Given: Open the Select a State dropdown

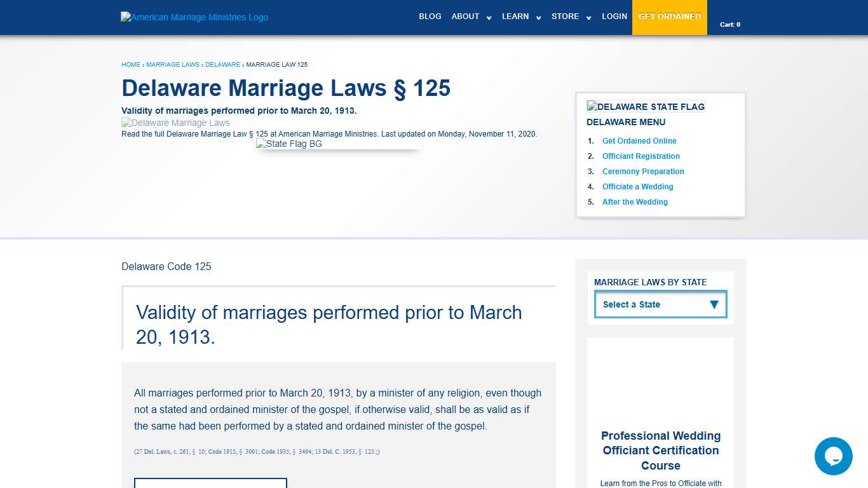Looking at the screenshot, I should point(660,304).
